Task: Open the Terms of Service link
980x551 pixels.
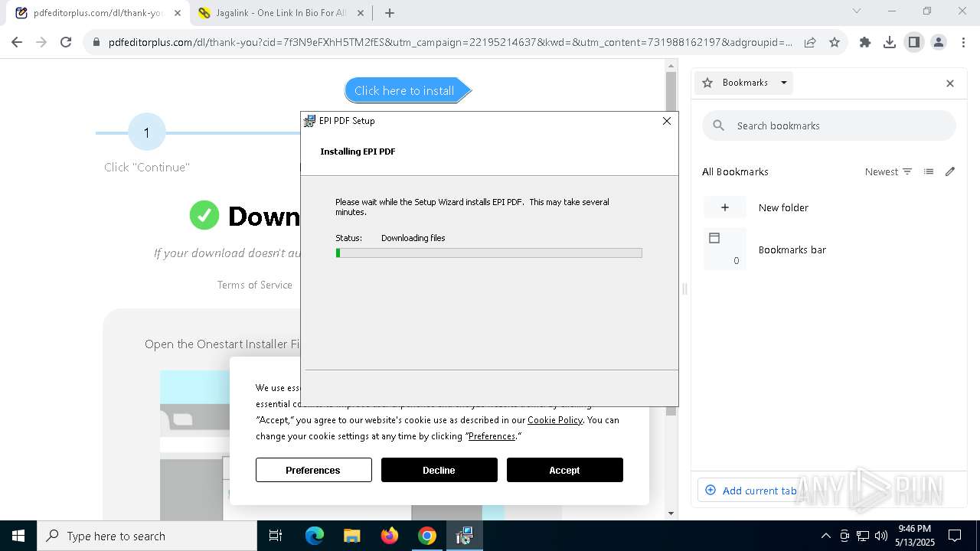Action: click(255, 285)
